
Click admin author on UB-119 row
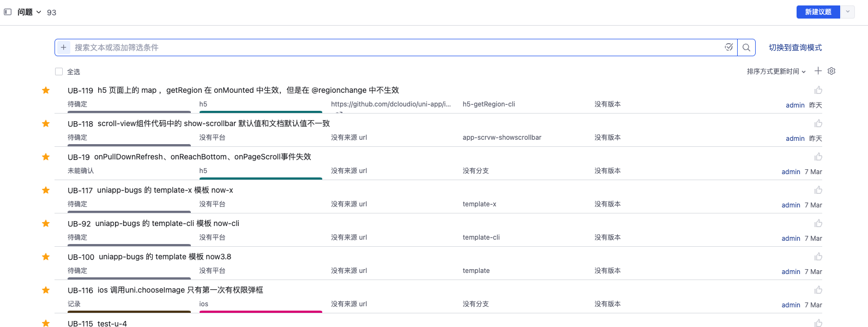(795, 105)
